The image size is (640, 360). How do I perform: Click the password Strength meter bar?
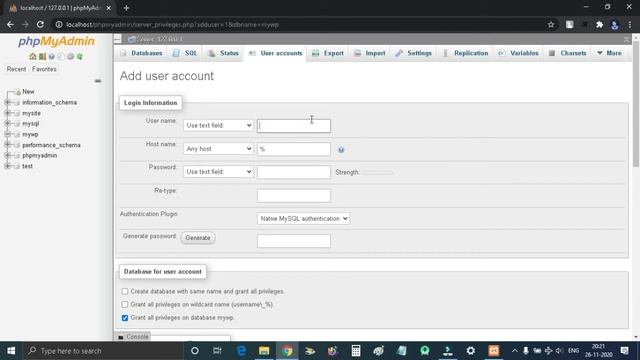click(x=378, y=173)
